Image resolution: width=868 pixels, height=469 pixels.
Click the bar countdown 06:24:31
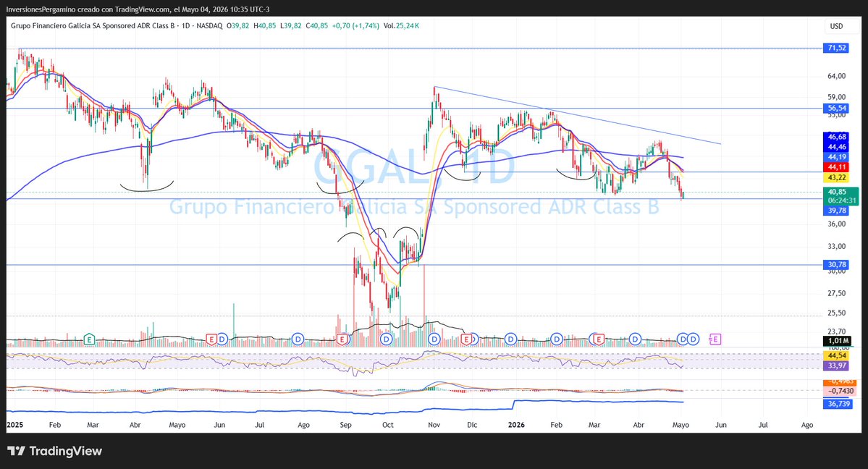841,200
